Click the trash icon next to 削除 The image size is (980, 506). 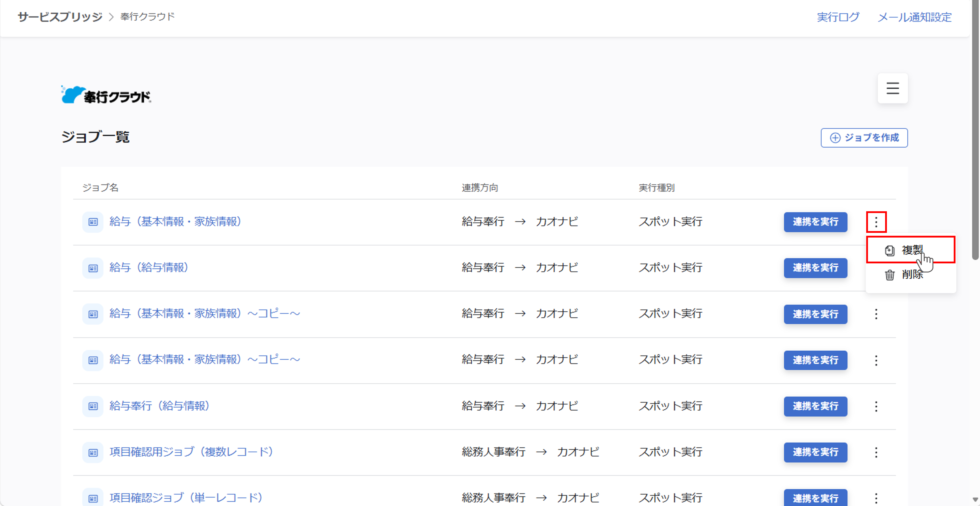click(x=889, y=275)
